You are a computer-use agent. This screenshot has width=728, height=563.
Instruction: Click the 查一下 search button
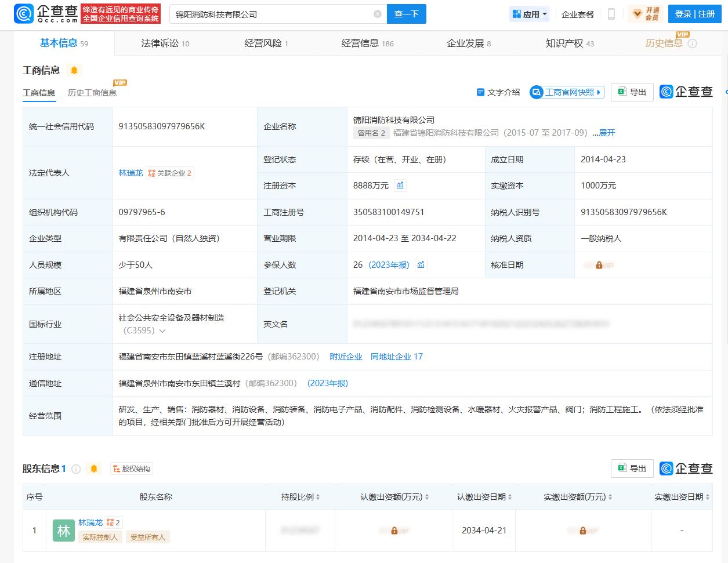coord(407,14)
